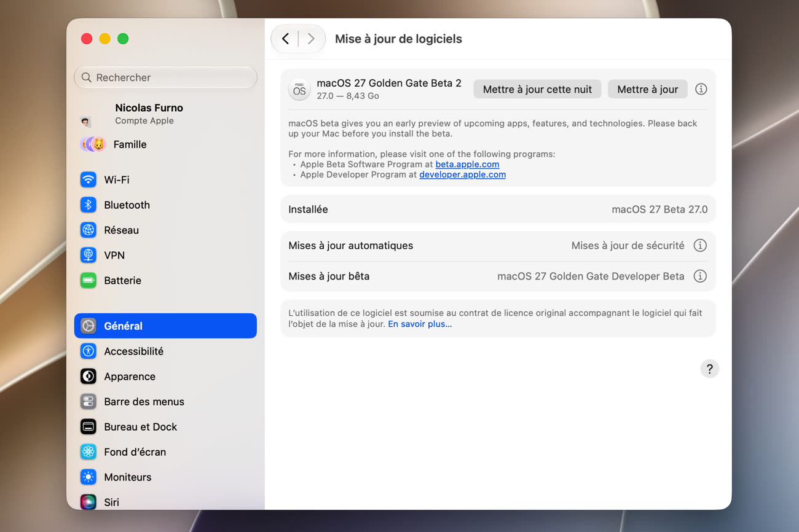
Task: Click the search magnifier icon
Action: point(86,77)
